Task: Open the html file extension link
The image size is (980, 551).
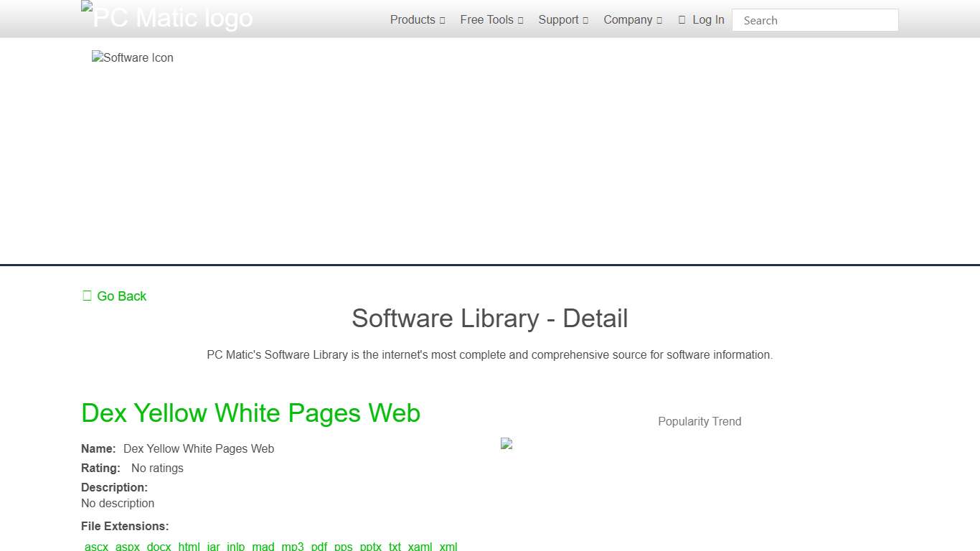Action: [189, 546]
